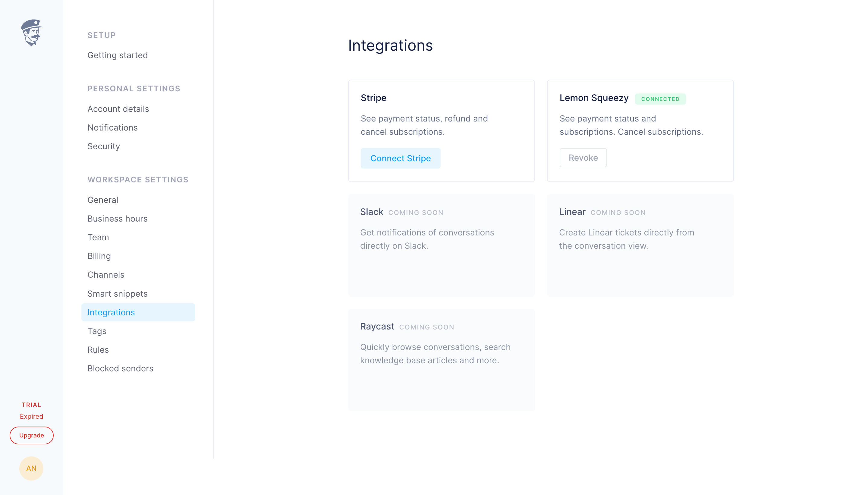Open Blocked senders settings
The image size is (868, 495).
coord(120,368)
